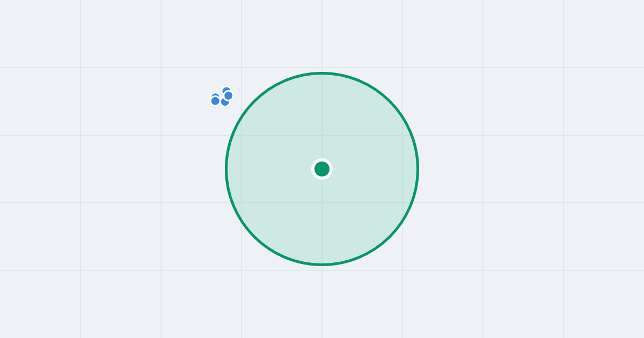
Task: Click the topmost point of green ring
Action: [322, 73]
